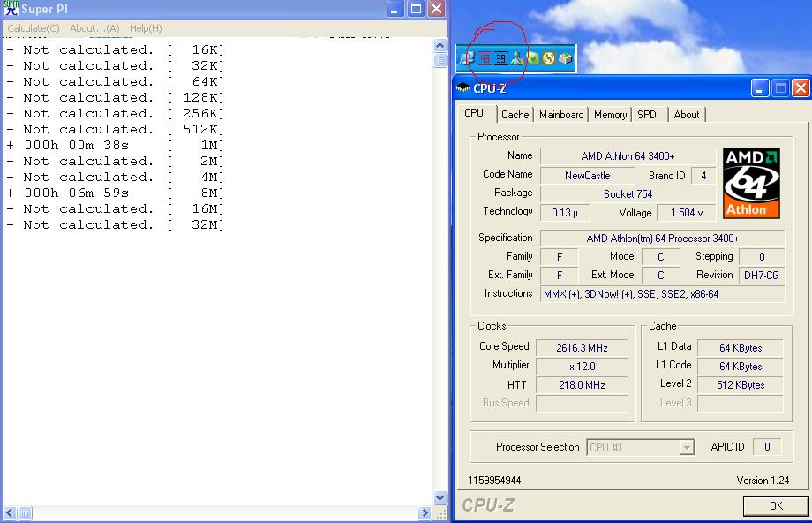Screen dimensions: 812x523
Task: Click the Name value "AMD Athlon 64 3400+"
Action: point(628,156)
